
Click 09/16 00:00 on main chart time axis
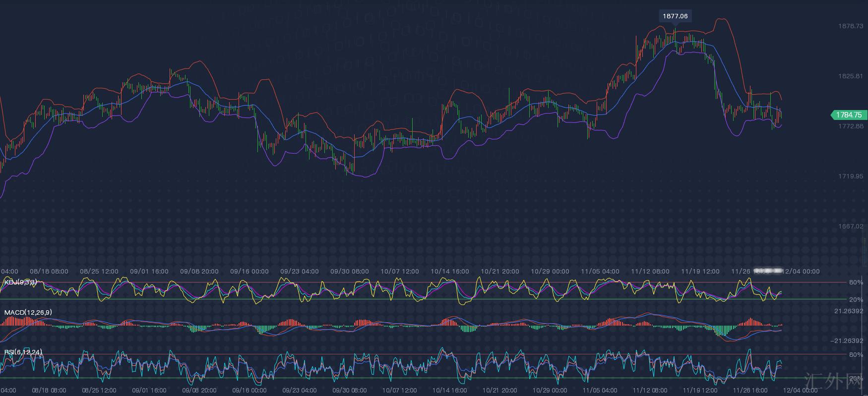click(249, 272)
